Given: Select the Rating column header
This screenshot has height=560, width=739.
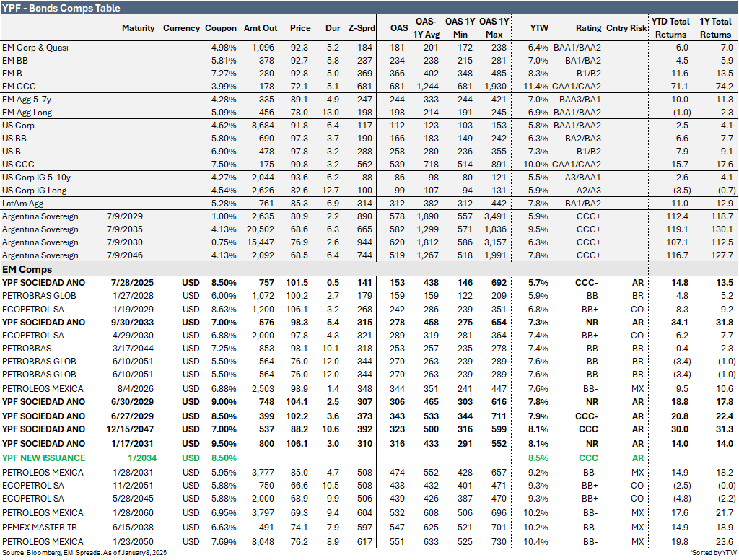Looking at the screenshot, I should point(588,28).
